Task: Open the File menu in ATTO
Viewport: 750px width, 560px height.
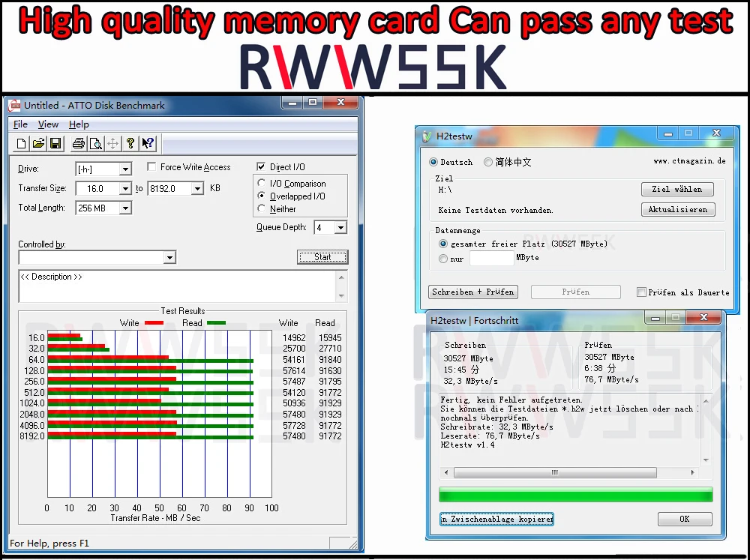Action: [20, 124]
